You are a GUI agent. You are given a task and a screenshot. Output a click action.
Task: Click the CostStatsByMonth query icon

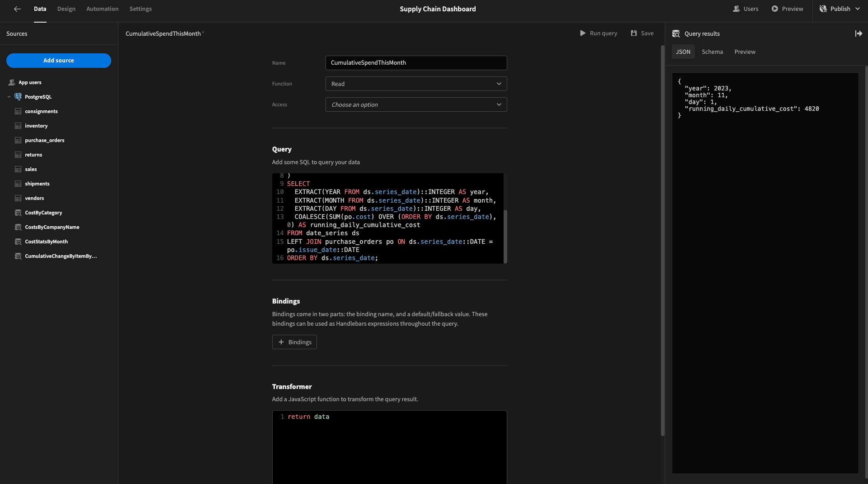click(x=18, y=242)
